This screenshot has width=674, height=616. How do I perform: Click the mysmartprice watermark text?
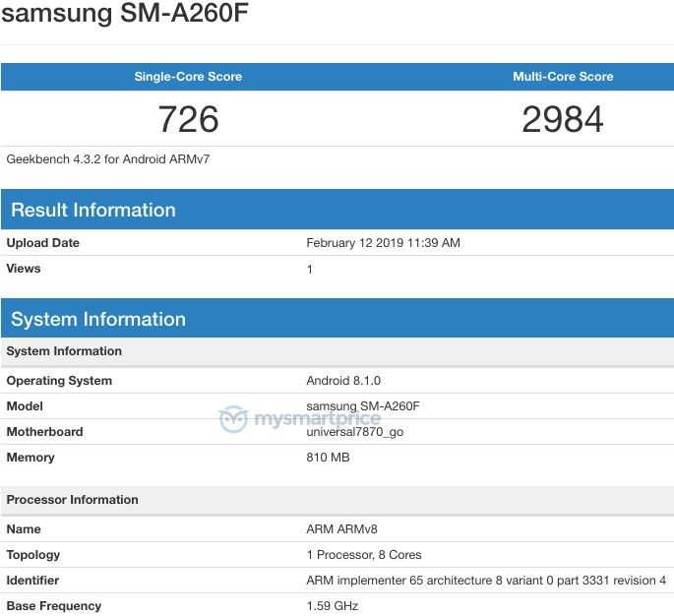point(317,419)
